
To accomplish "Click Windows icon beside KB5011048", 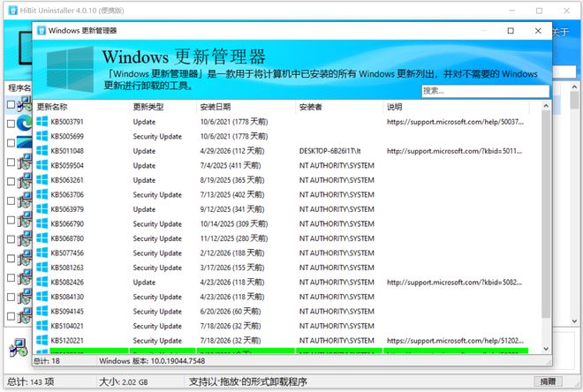I will 42,150.
